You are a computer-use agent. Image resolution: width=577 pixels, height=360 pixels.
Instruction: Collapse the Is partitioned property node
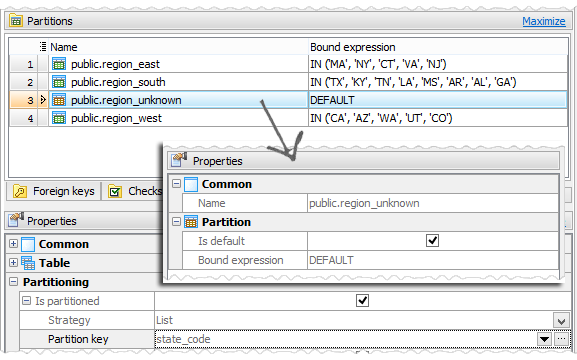tap(26, 301)
